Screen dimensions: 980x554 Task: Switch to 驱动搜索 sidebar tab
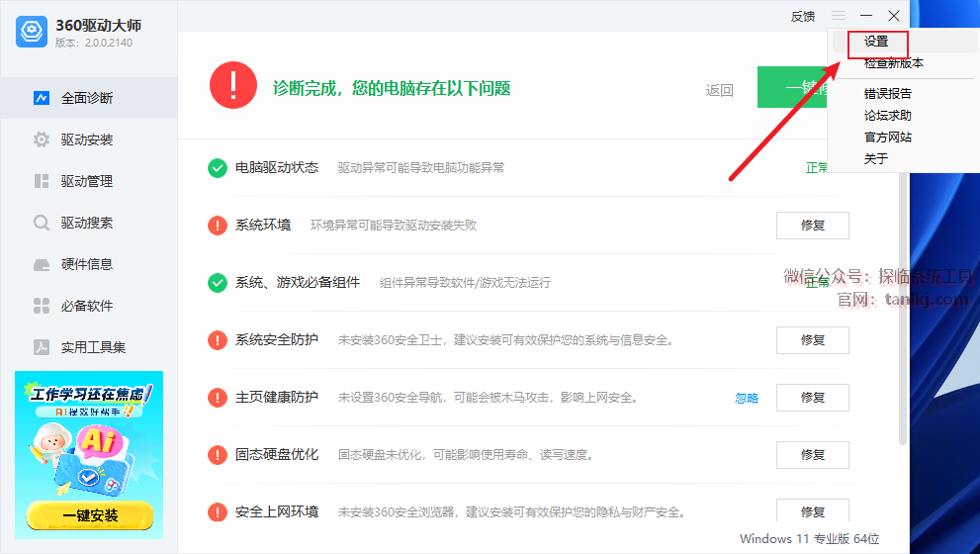coord(89,223)
